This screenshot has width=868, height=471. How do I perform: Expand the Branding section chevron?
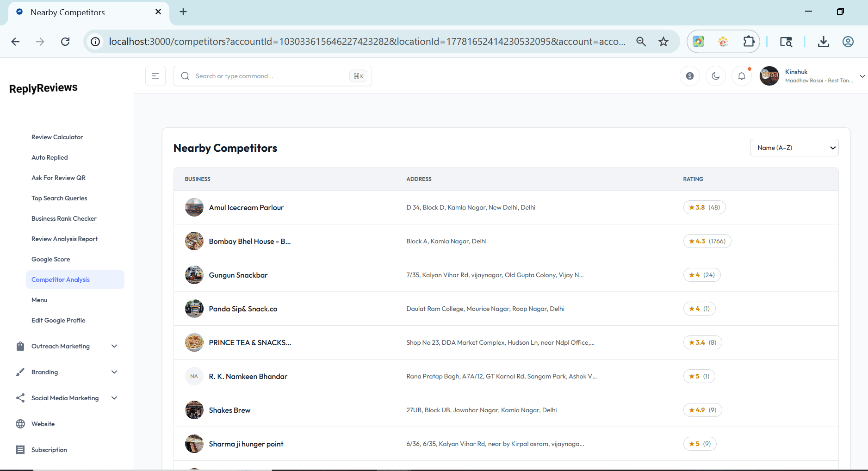click(x=114, y=372)
